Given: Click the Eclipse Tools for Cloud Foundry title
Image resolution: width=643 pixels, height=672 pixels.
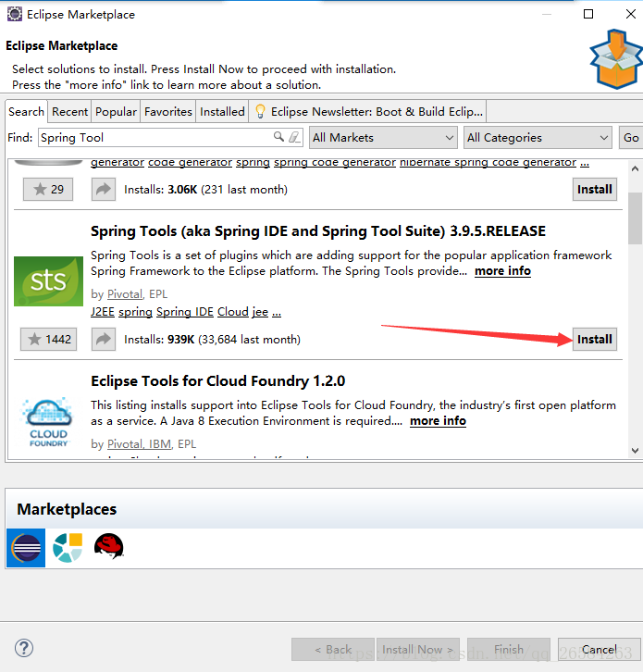Looking at the screenshot, I should click(x=217, y=381).
